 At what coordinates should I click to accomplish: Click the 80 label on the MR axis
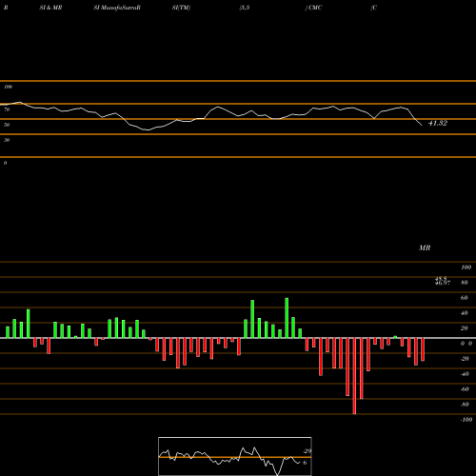pos(465,283)
